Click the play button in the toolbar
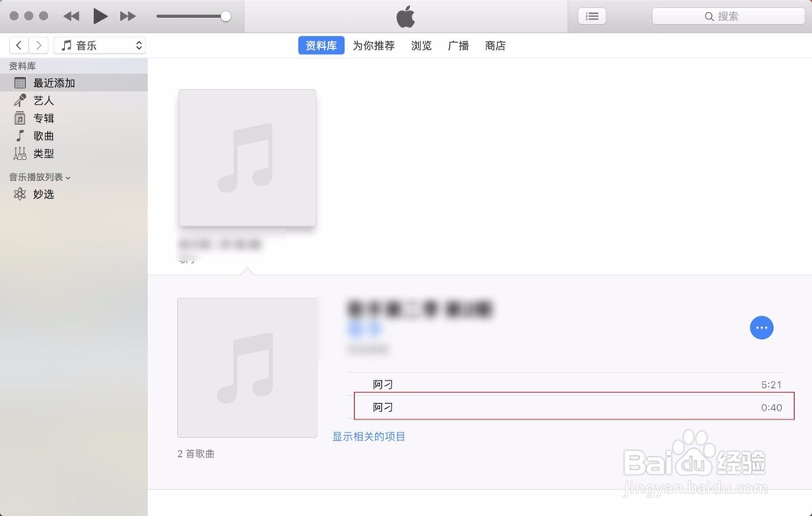This screenshot has height=516, width=812. click(x=100, y=16)
